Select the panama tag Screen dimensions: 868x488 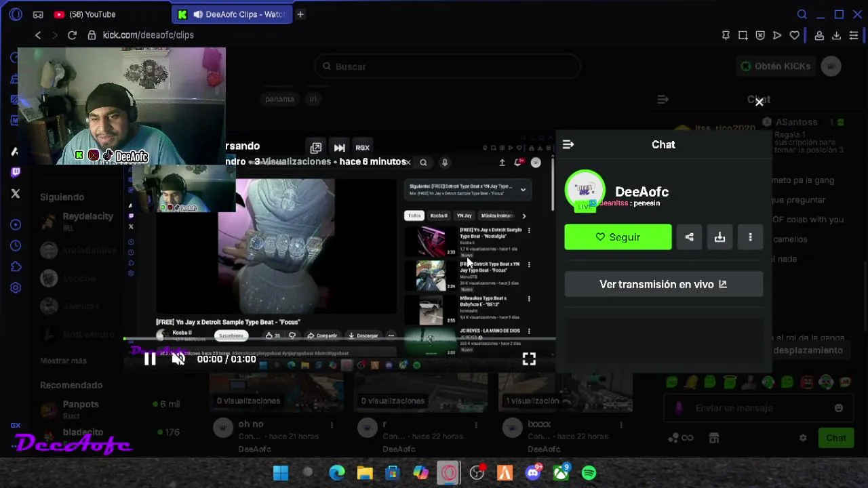coord(279,99)
